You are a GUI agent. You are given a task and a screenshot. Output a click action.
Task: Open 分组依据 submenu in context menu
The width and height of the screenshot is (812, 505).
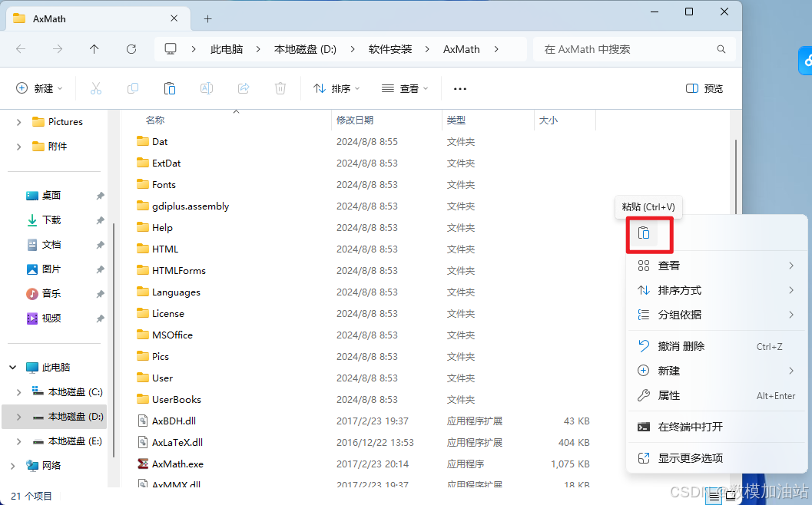coord(717,315)
